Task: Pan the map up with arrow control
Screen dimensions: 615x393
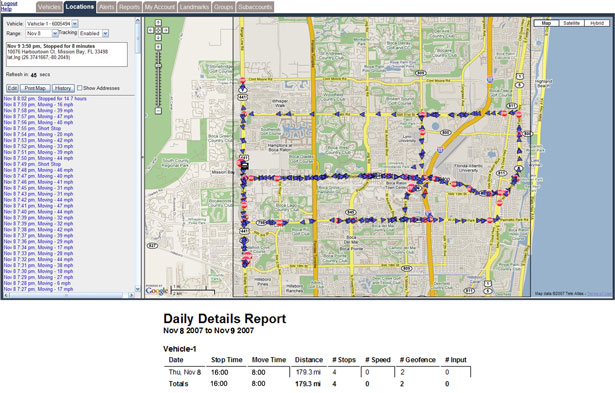Action: pyautogui.click(x=158, y=22)
